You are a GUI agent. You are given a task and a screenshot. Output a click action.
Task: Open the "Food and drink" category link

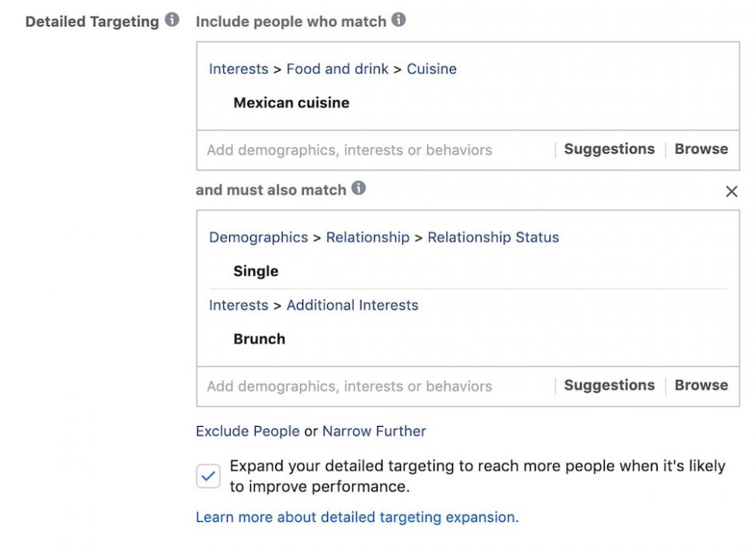(337, 69)
